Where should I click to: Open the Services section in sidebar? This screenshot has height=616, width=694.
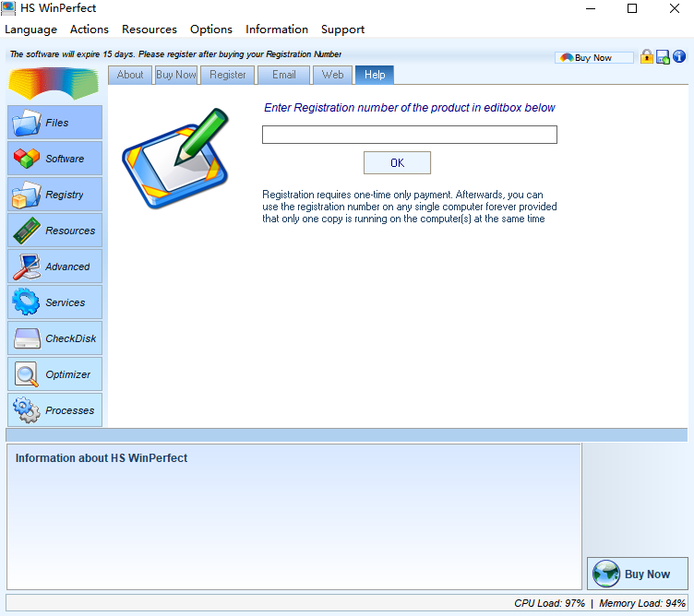[54, 302]
